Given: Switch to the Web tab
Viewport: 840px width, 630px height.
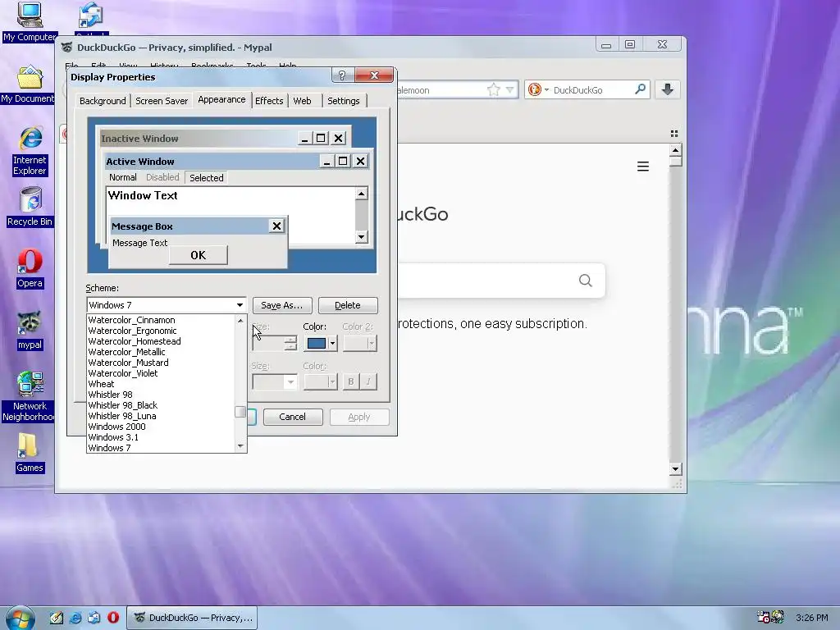Looking at the screenshot, I should (302, 101).
